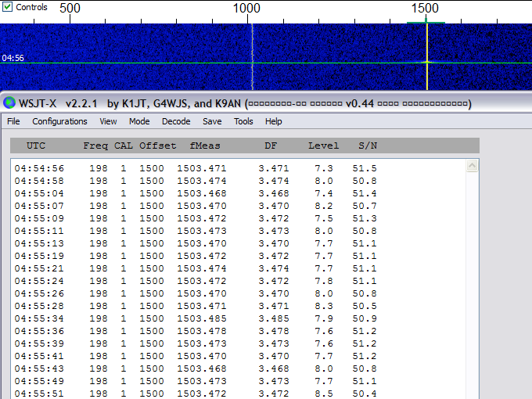Select the row with UTC 04:54:56
532x399 pixels.
[196, 168]
